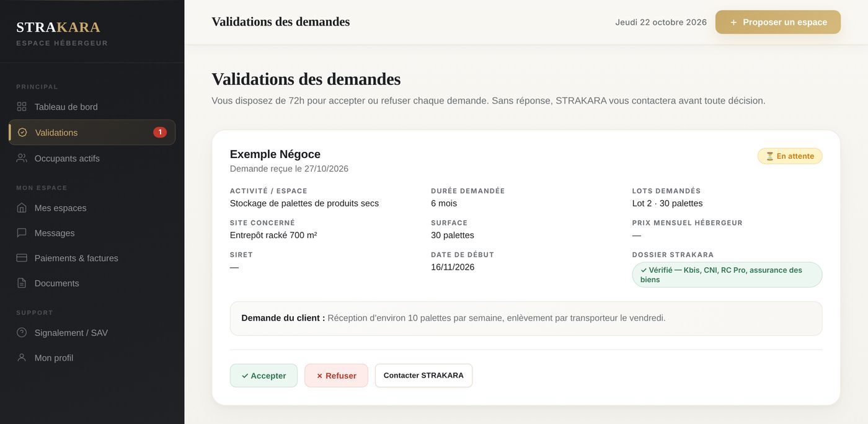Click the '6 mois' duration value

click(444, 203)
